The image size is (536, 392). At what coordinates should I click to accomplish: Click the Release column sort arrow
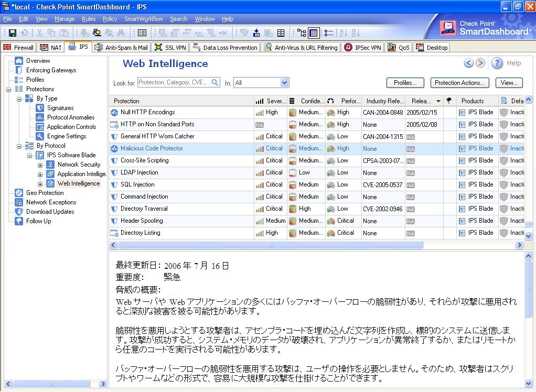click(x=438, y=101)
